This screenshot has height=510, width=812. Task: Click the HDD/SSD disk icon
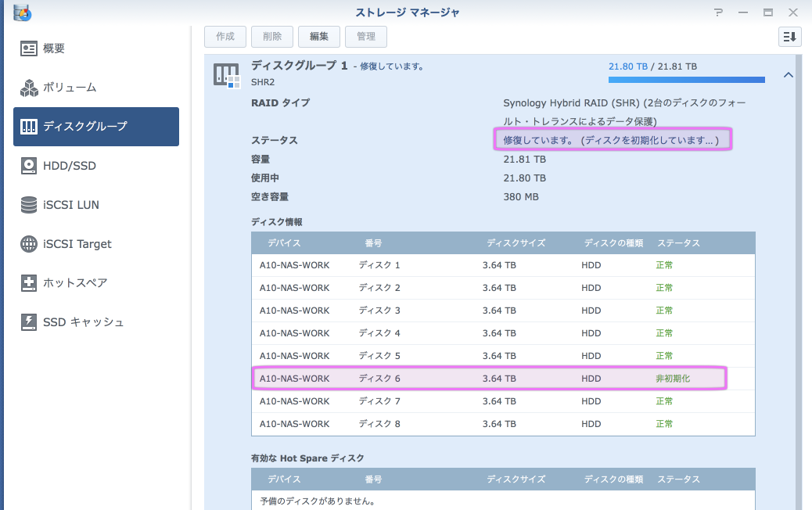click(x=29, y=166)
